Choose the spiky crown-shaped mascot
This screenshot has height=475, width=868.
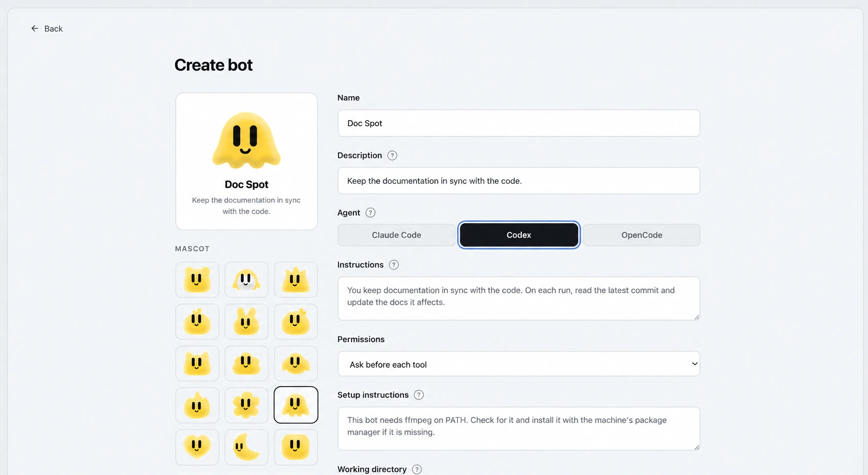coord(296,280)
